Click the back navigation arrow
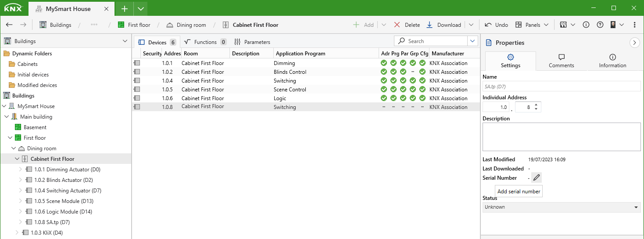The image size is (644, 239). [9, 25]
